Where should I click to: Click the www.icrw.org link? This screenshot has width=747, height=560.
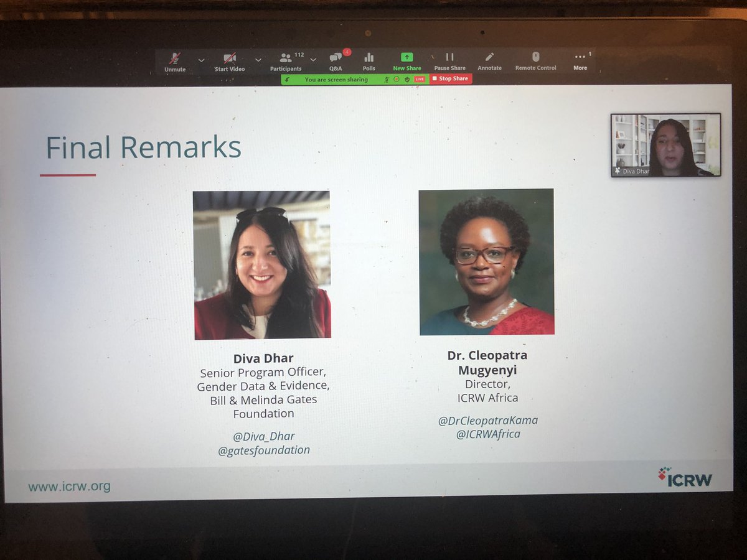point(69,487)
